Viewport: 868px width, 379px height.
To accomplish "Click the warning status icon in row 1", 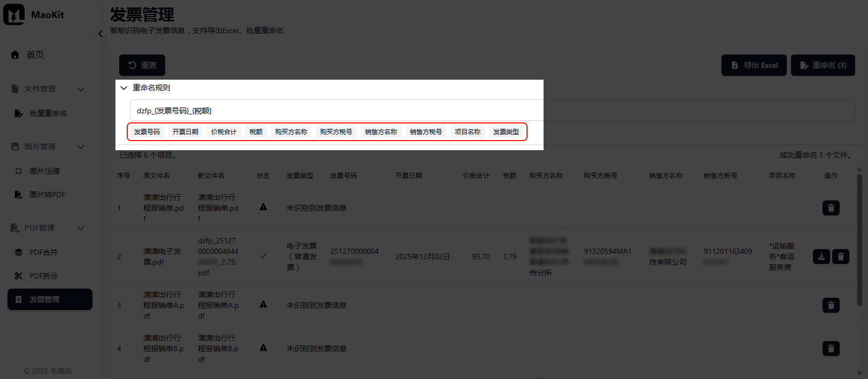I will [263, 207].
